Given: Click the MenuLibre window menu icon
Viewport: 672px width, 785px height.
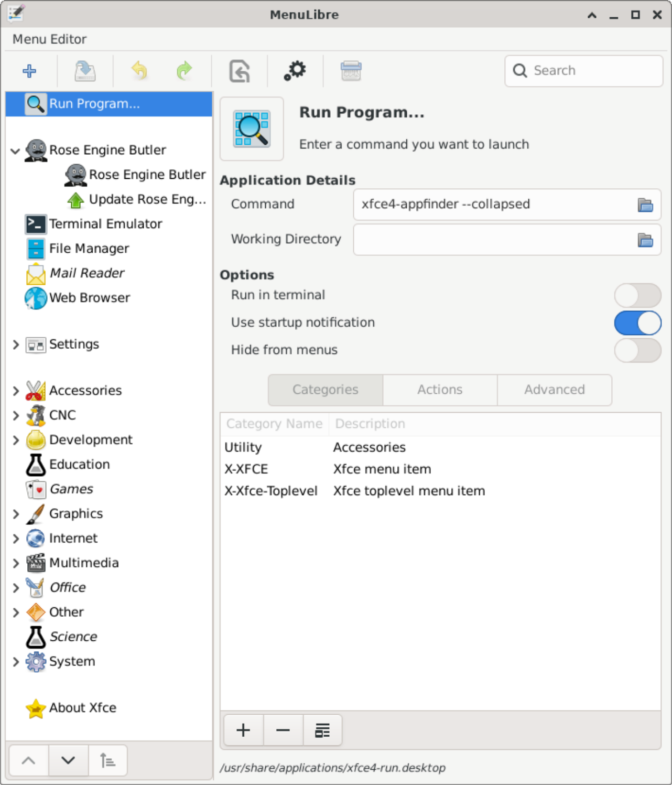Looking at the screenshot, I should (x=16, y=14).
